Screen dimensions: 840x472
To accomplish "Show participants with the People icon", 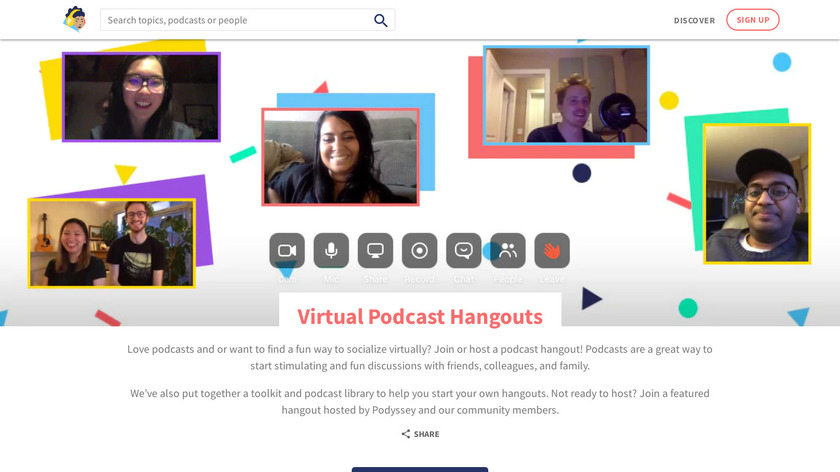I will (x=507, y=251).
